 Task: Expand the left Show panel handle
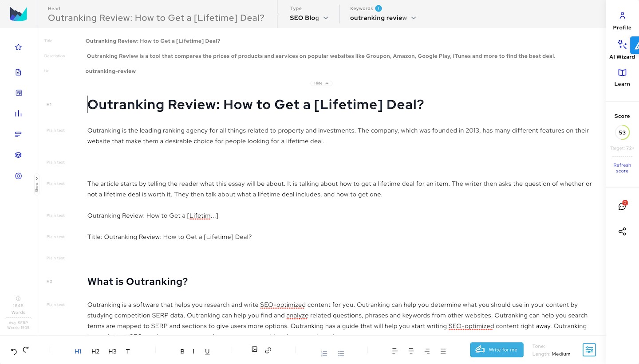click(x=37, y=184)
